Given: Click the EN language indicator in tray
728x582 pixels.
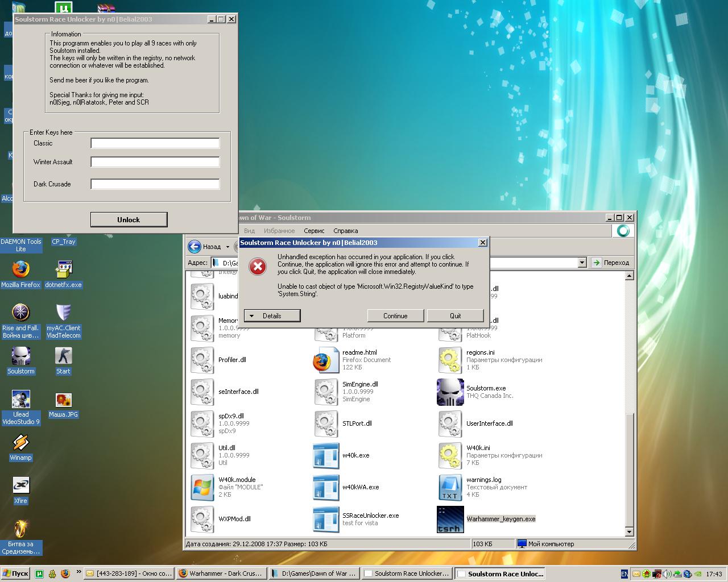Looking at the screenshot, I should coord(624,574).
